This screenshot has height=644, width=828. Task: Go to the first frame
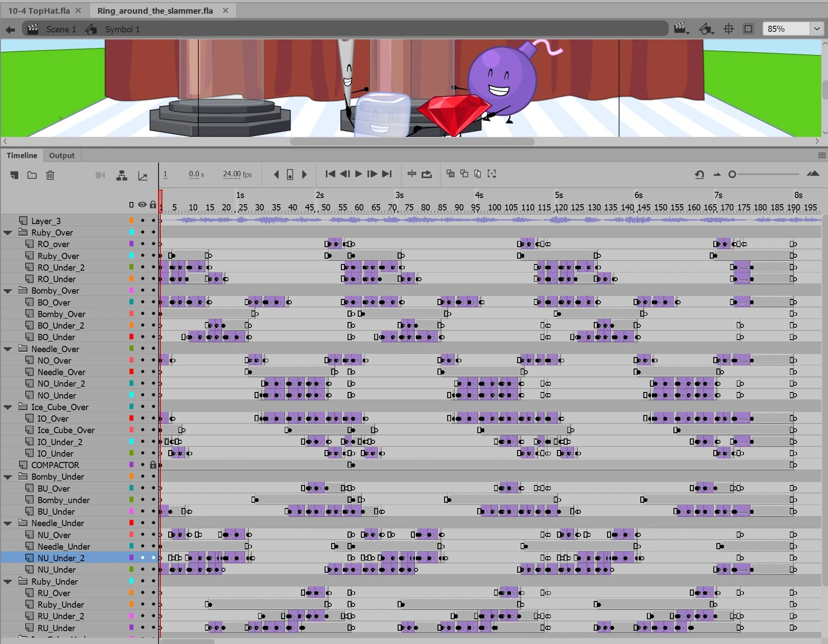[x=330, y=174]
